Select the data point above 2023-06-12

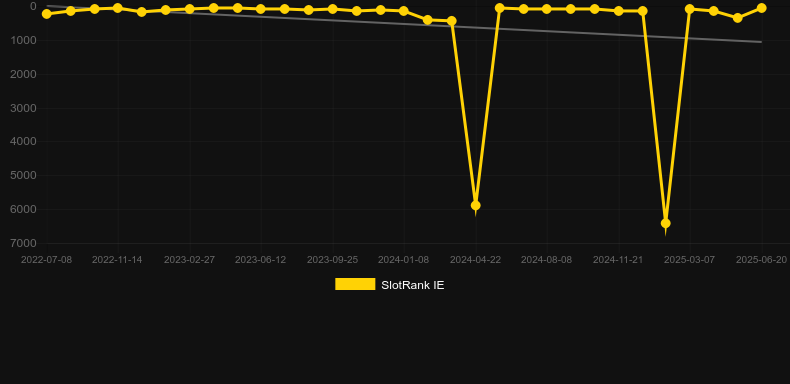[x=260, y=9]
